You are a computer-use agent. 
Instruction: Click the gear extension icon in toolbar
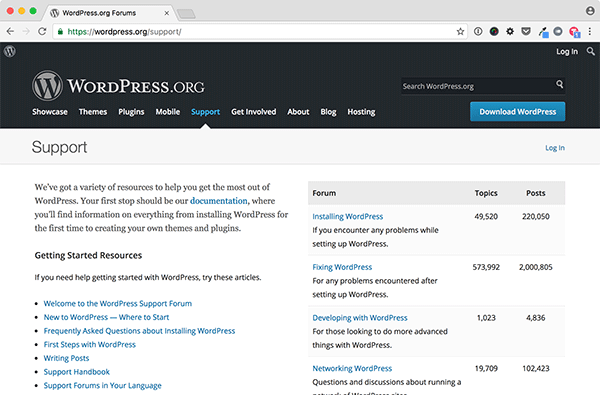[x=510, y=31]
